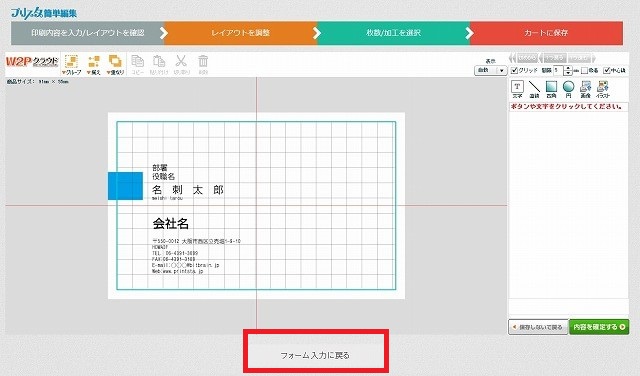Image resolution: width=640 pixels, height=376 pixels.
Task: Toggle the グリッド (grid) checkbox
Action: [x=514, y=70]
